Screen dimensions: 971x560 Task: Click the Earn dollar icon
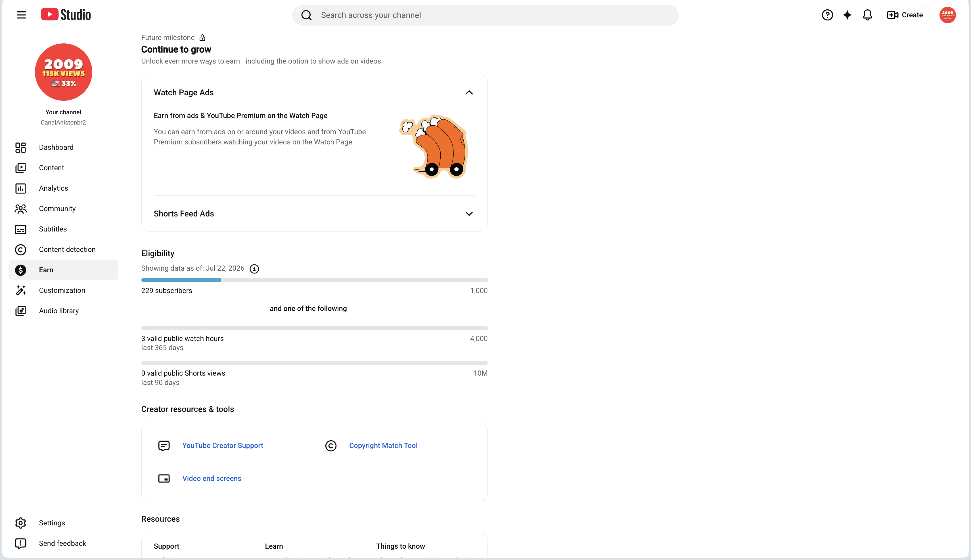coord(20,270)
